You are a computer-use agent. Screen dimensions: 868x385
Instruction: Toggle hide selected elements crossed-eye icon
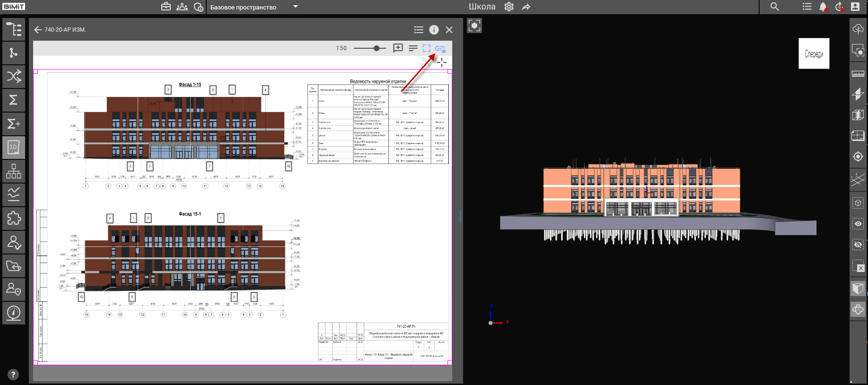pos(858,245)
